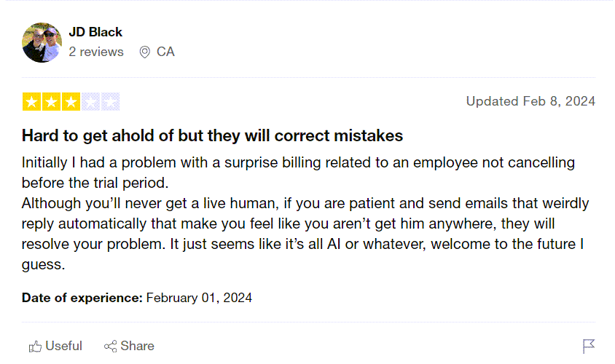Open JD Black's profile photo
The height and width of the screenshot is (364, 615).
[x=42, y=42]
